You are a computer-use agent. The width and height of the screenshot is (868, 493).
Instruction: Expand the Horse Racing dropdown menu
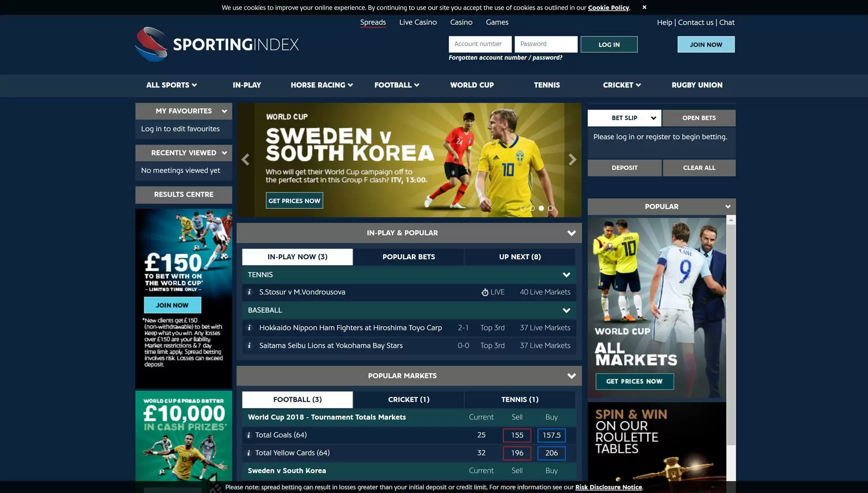click(x=322, y=85)
